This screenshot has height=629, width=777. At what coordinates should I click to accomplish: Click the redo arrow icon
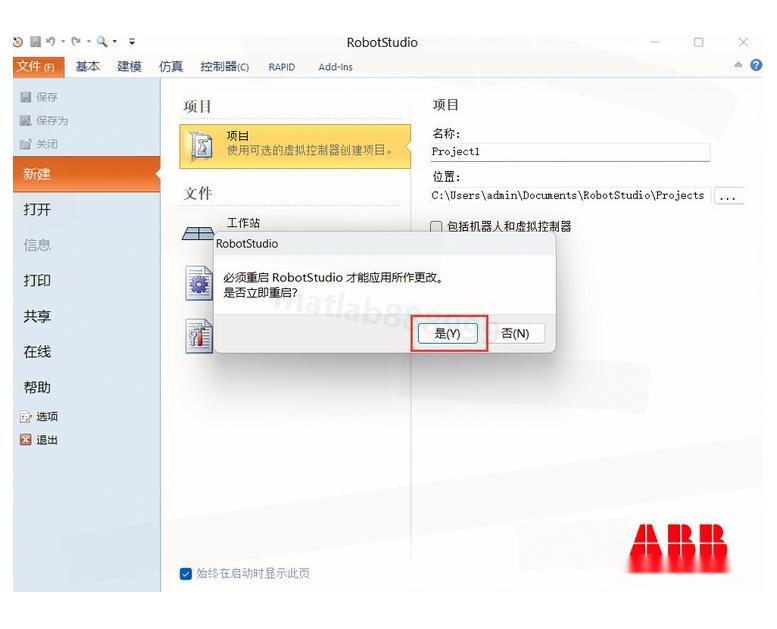click(x=76, y=42)
